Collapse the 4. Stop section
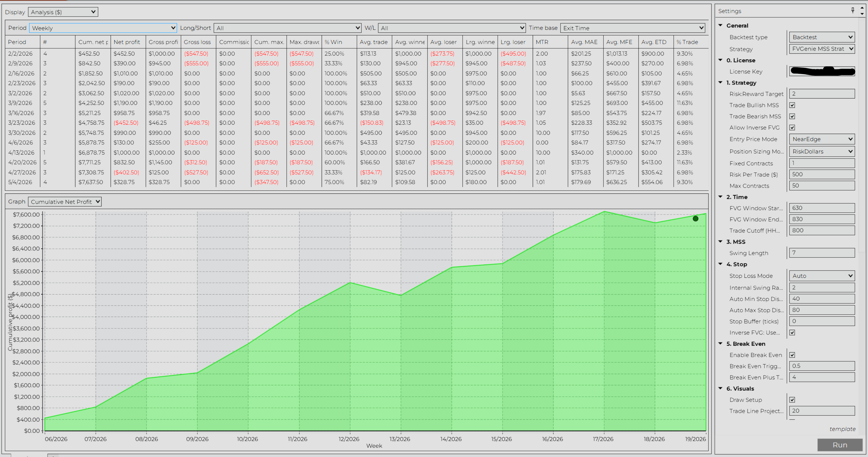Viewport: 868px width, 457px height. click(720, 264)
